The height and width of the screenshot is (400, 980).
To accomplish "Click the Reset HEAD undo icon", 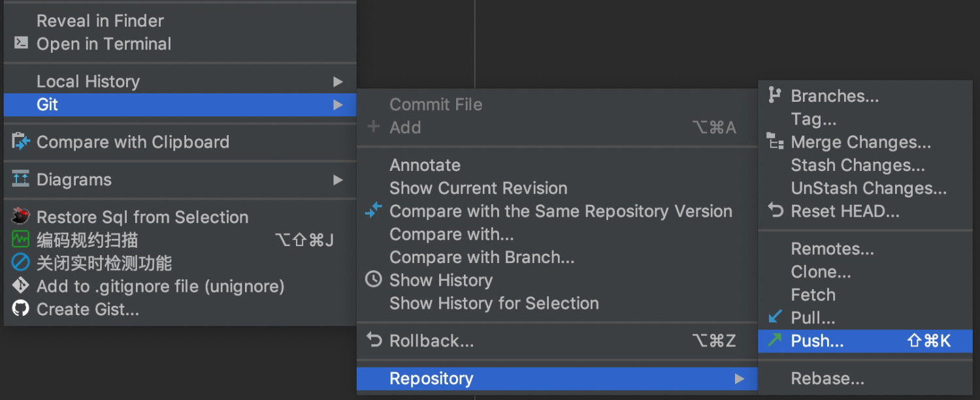I will (x=775, y=211).
